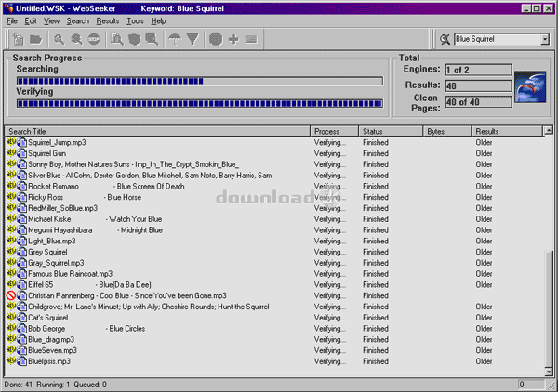The height and width of the screenshot is (392, 558).
Task: Click the second magnifier (search again) toolbar icon
Action: click(76, 39)
